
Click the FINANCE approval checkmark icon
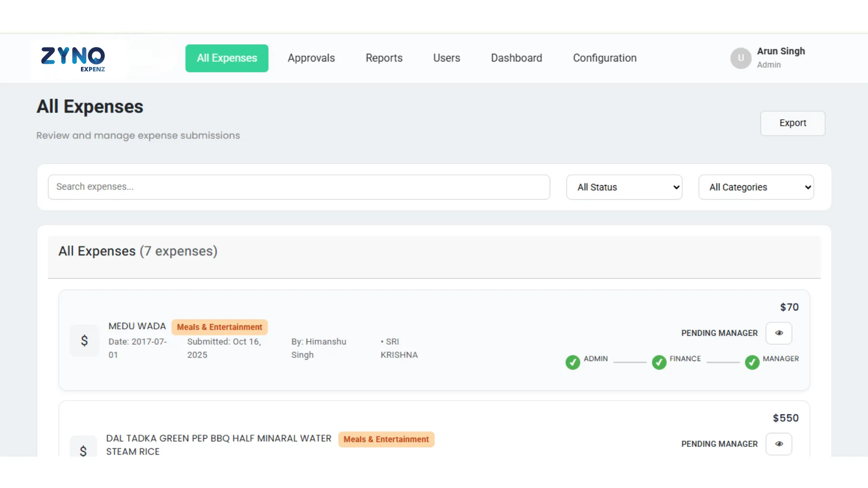click(659, 362)
